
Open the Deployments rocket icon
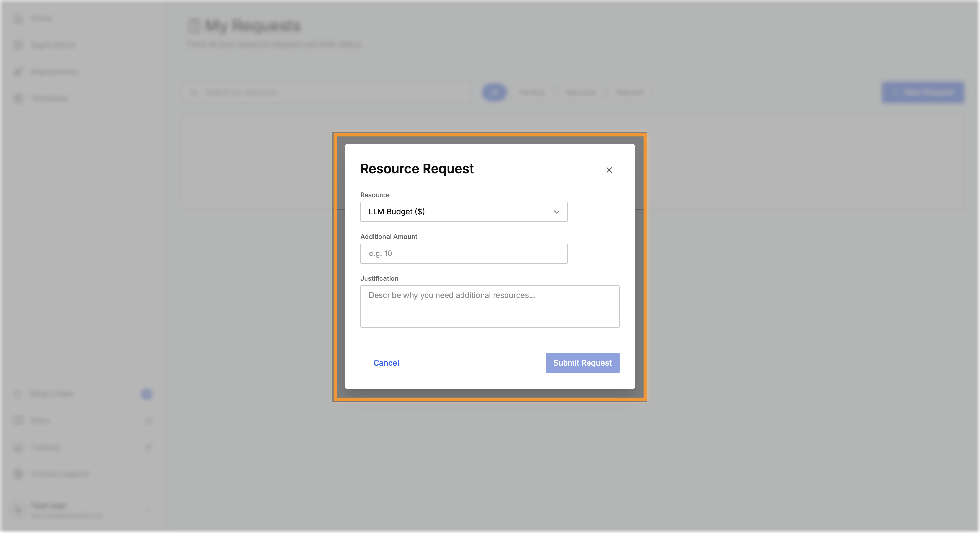click(18, 72)
